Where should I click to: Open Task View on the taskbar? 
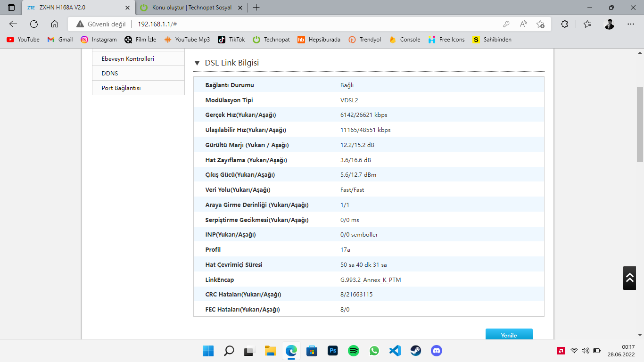coord(249,351)
